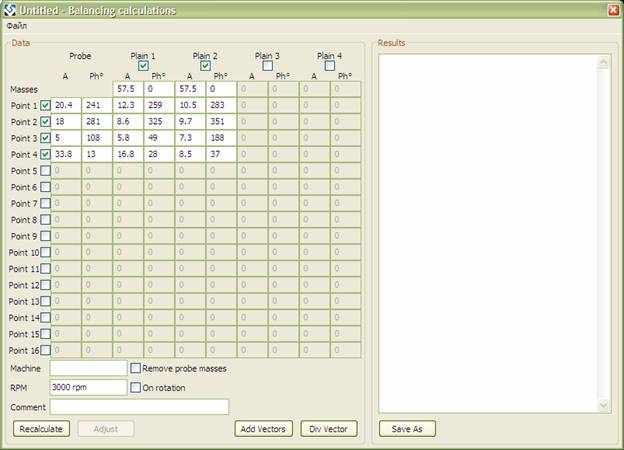Enable the Point 10 checkbox
The height and width of the screenshot is (450, 624).
click(x=45, y=252)
